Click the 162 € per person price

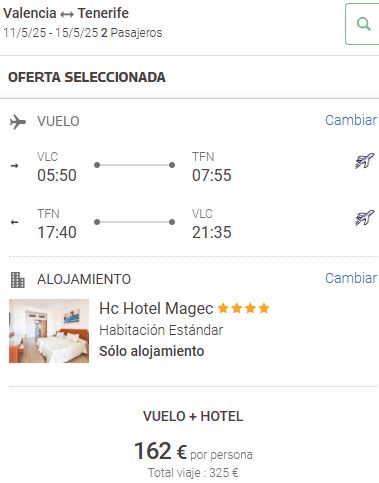(x=193, y=451)
